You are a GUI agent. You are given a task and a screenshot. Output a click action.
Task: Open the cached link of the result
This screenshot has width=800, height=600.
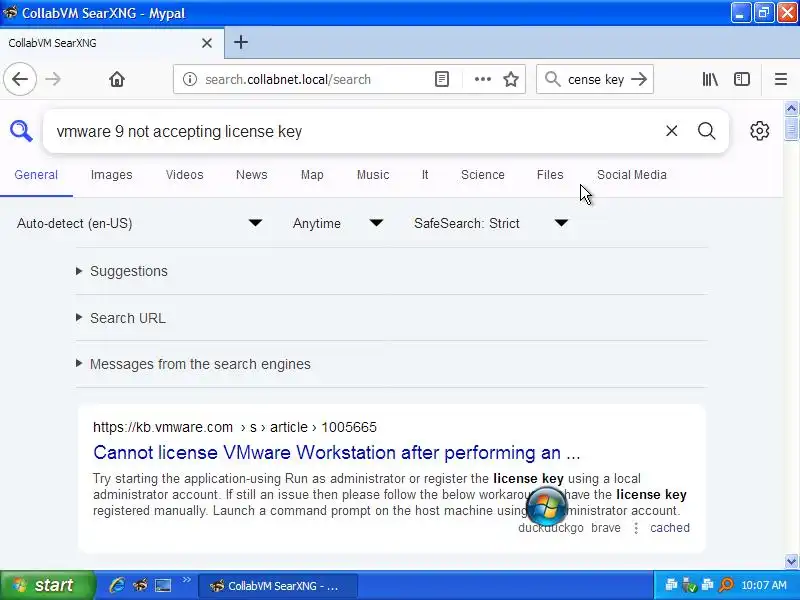coord(669,528)
